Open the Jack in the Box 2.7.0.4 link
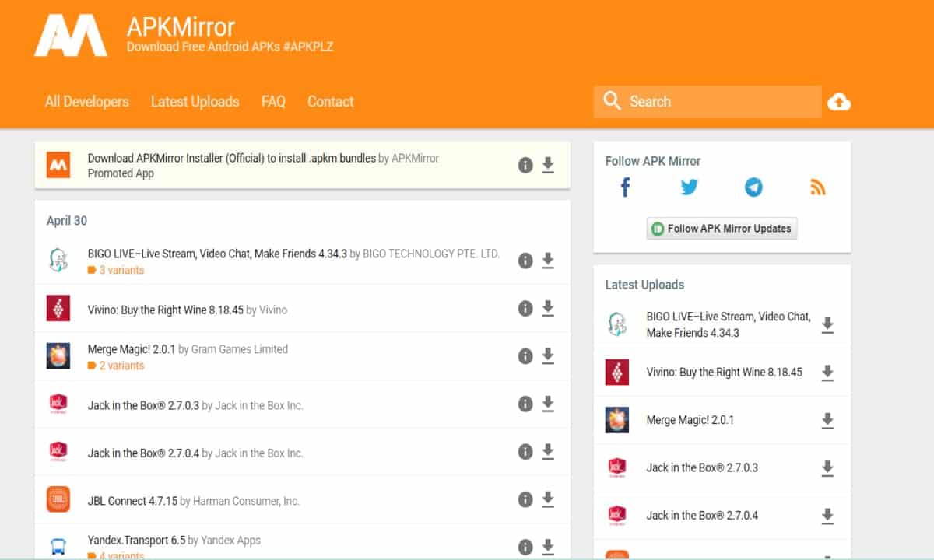Image resolution: width=934 pixels, height=560 pixels. [x=143, y=453]
